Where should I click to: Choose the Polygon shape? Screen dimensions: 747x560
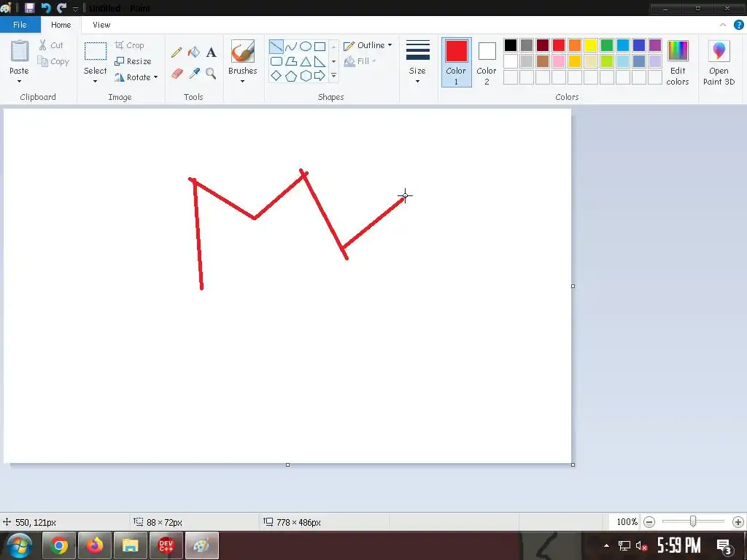(x=291, y=61)
